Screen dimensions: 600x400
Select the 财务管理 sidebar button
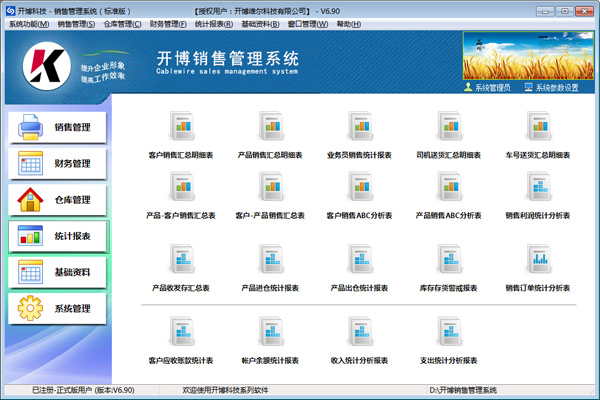coord(57,164)
